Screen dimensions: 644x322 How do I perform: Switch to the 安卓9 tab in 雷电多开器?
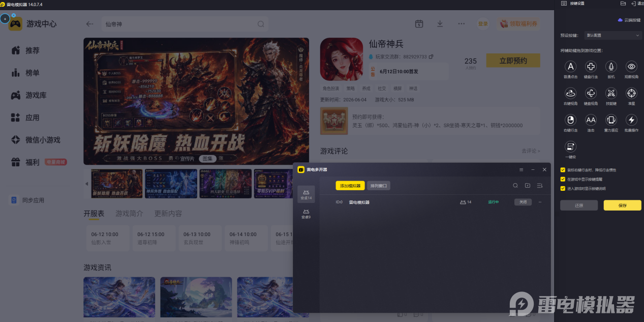(306, 214)
